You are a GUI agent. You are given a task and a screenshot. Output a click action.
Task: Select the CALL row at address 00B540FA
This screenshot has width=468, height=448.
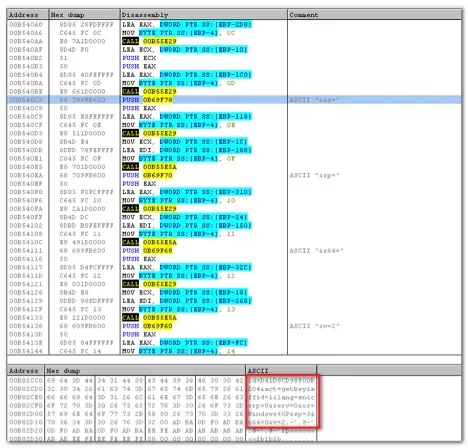tap(234, 209)
